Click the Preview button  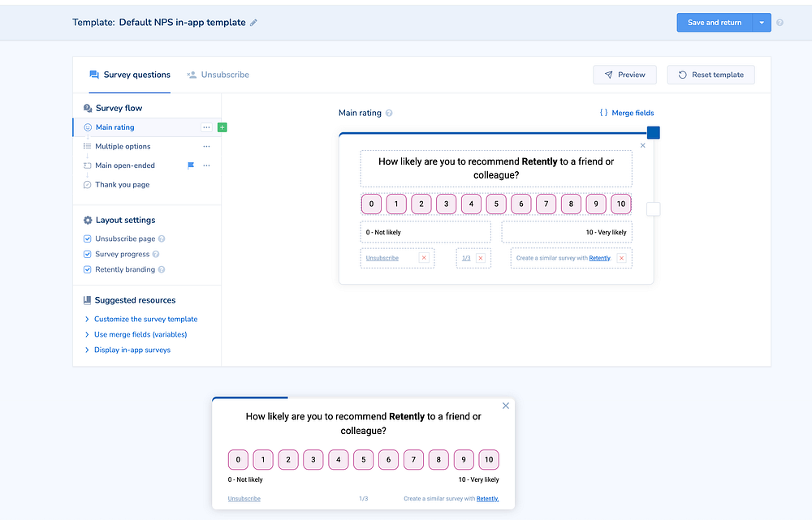pyautogui.click(x=624, y=75)
